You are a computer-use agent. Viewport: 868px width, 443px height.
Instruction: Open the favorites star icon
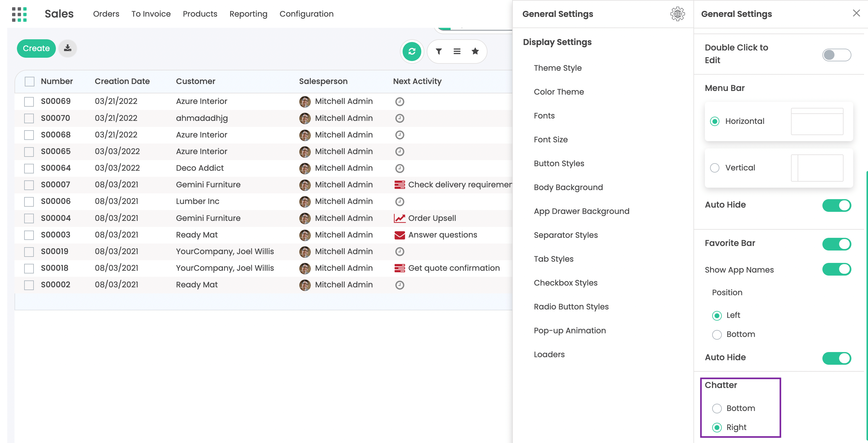[x=475, y=52]
